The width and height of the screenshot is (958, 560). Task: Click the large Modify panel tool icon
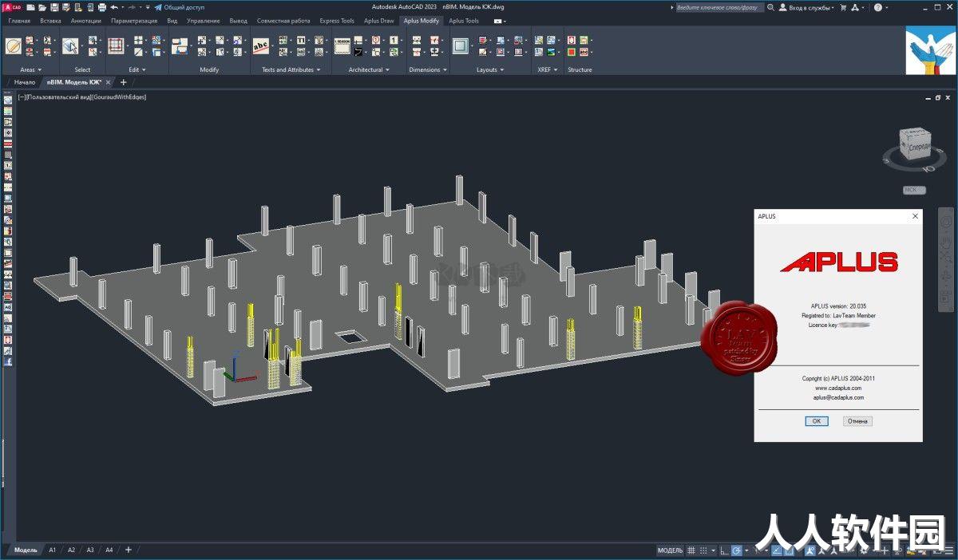180,46
